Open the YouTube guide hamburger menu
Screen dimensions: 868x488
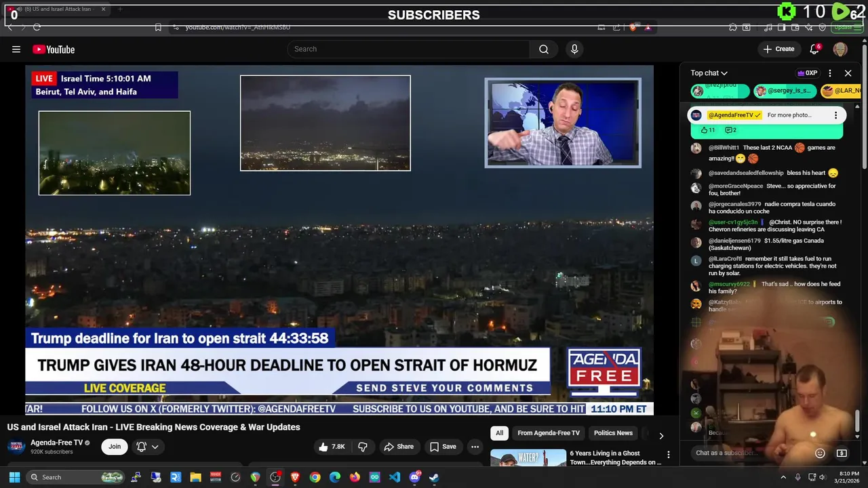pyautogui.click(x=16, y=49)
